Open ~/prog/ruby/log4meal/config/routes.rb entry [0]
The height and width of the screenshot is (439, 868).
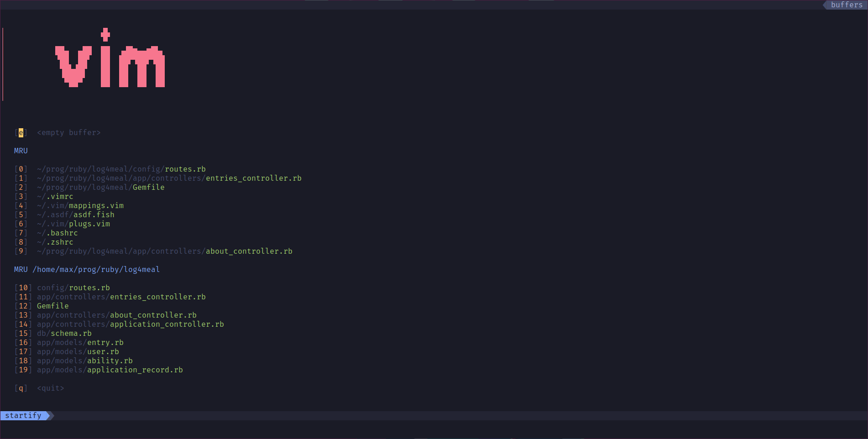[121, 169]
